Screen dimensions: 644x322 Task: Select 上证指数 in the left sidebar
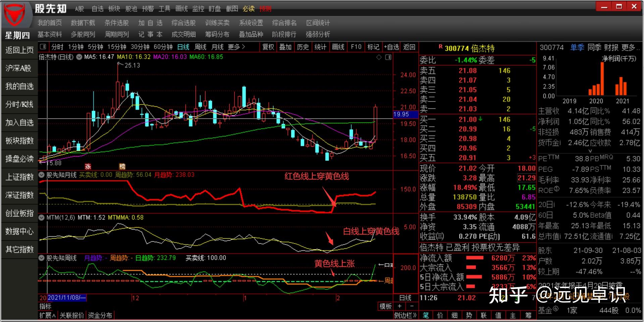tap(19, 177)
